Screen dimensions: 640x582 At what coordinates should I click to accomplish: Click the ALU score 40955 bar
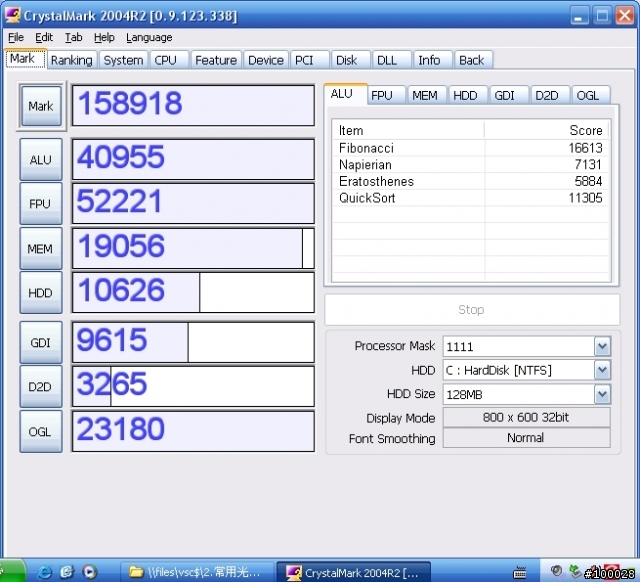click(193, 159)
